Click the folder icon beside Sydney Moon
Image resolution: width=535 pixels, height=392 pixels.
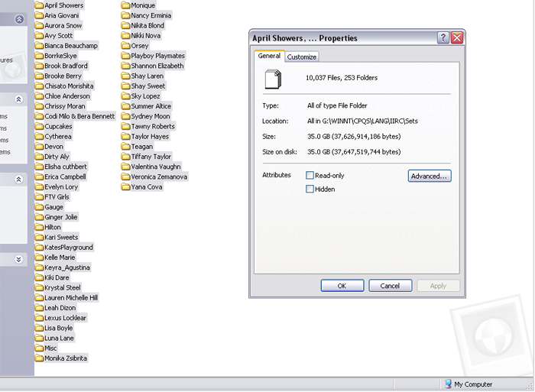tap(126, 116)
